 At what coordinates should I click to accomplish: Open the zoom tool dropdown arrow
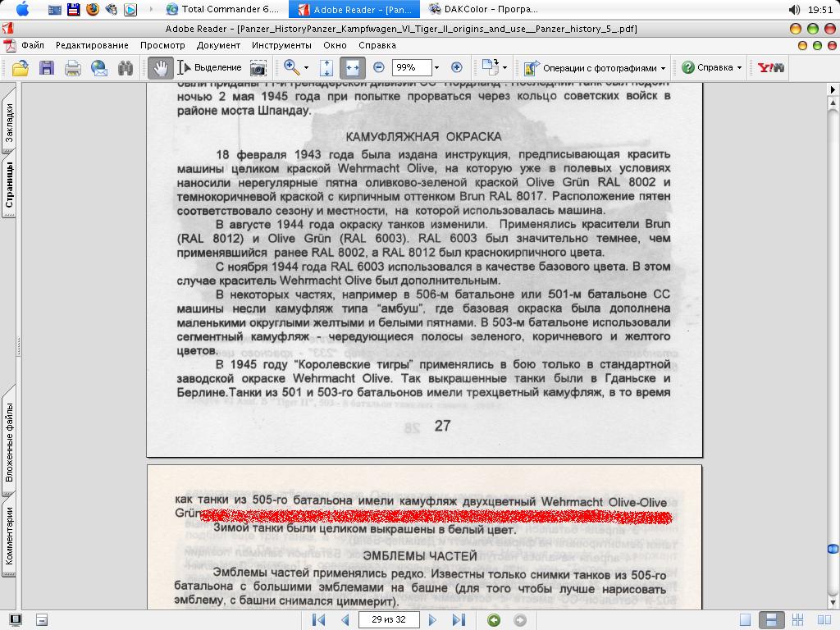(x=307, y=68)
